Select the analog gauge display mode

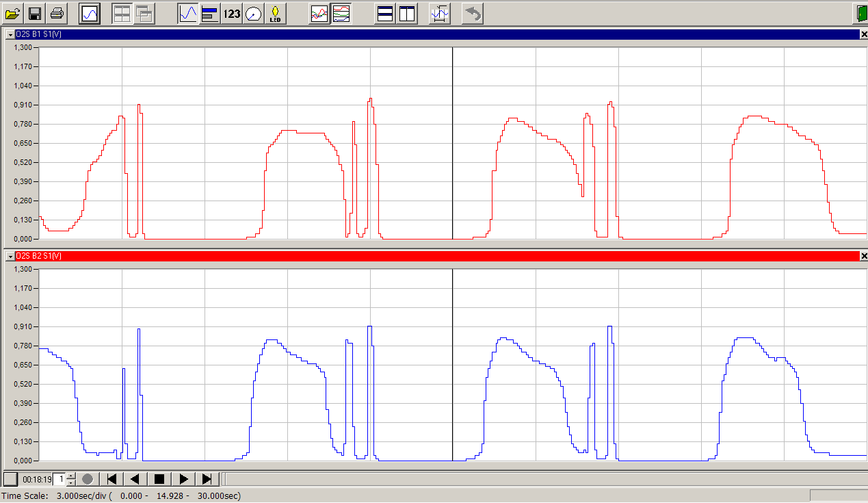[254, 13]
